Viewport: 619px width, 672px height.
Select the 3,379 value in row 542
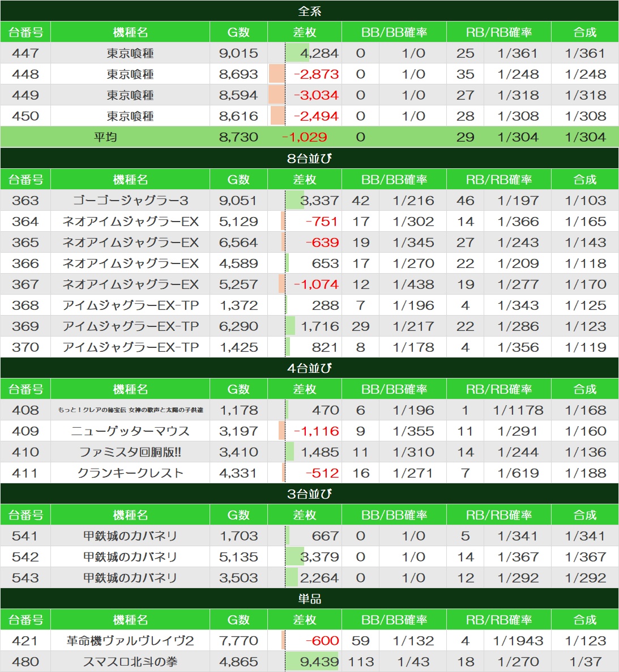coord(319,557)
